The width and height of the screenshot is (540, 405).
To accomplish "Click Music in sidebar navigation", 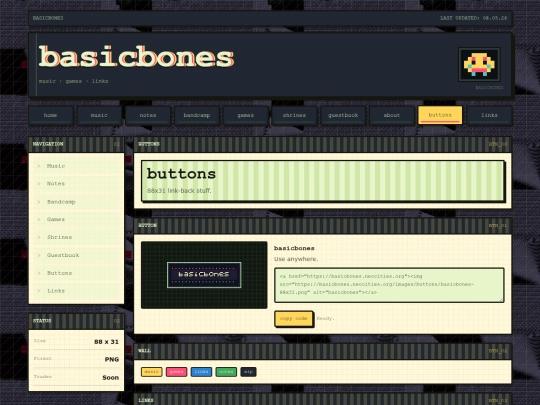I will [76, 166].
